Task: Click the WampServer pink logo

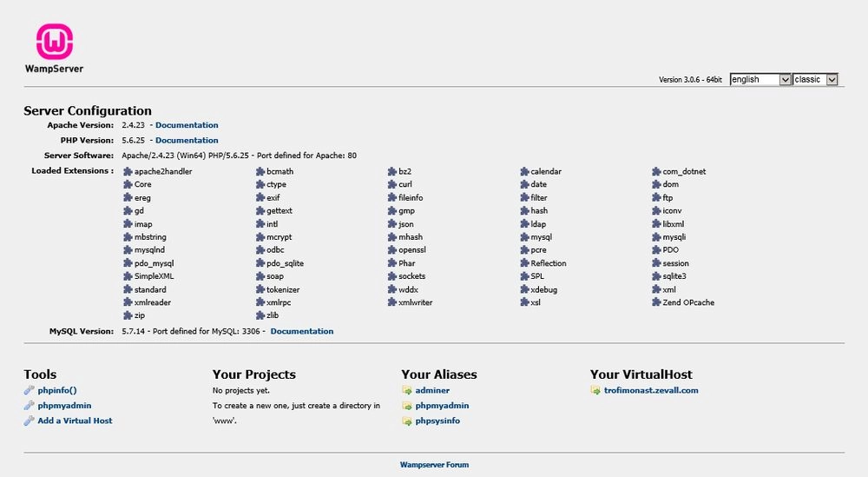Action: [54, 42]
